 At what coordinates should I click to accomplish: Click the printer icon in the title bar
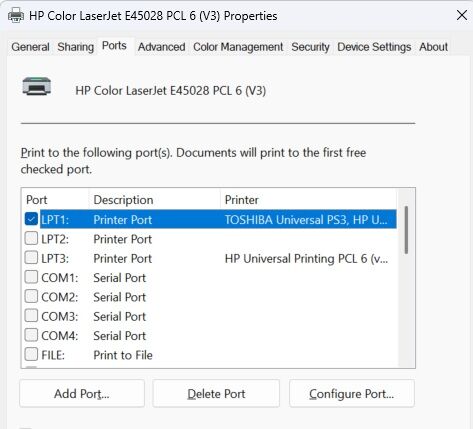(x=16, y=16)
